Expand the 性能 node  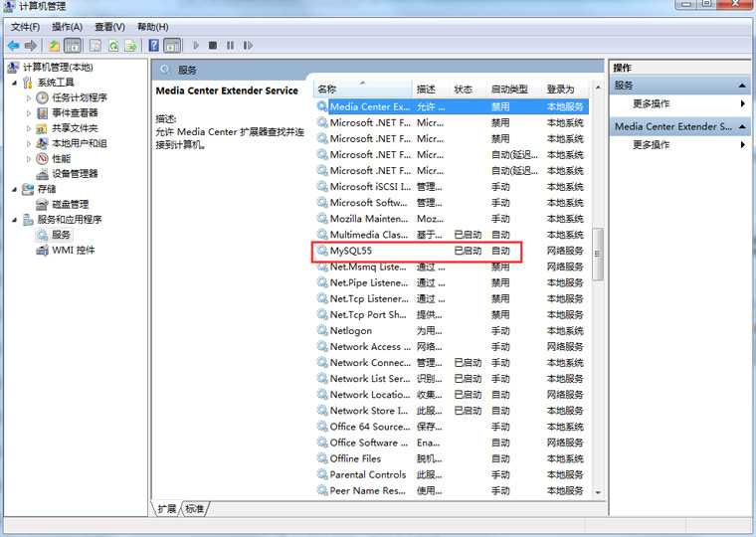(x=29, y=158)
